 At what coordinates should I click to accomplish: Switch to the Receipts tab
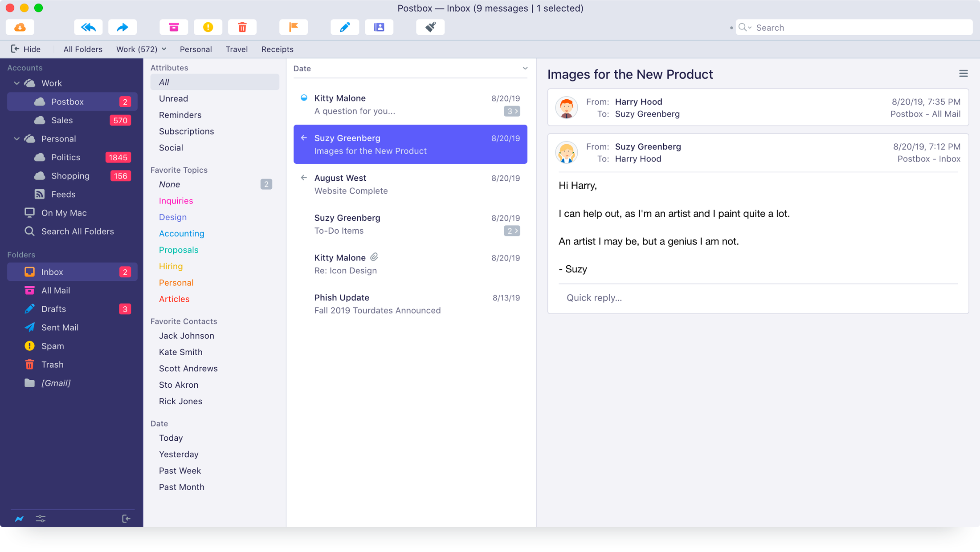tap(277, 49)
